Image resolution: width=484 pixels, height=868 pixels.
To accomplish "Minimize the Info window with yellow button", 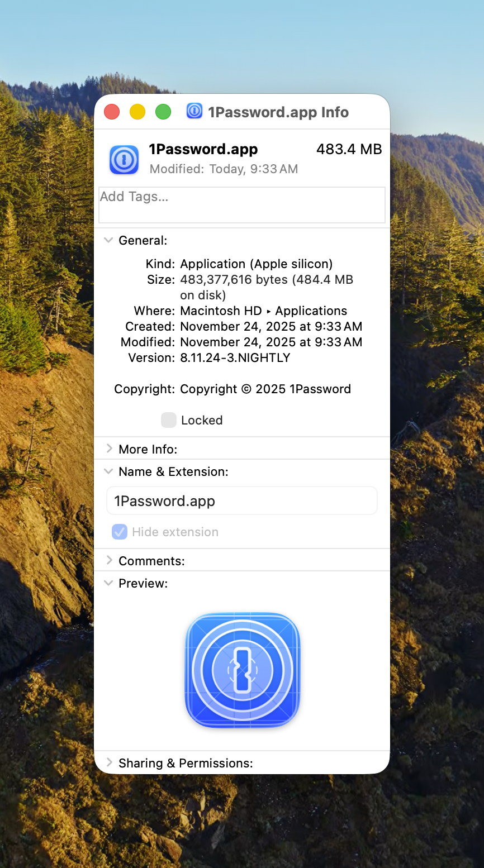I will 137,112.
